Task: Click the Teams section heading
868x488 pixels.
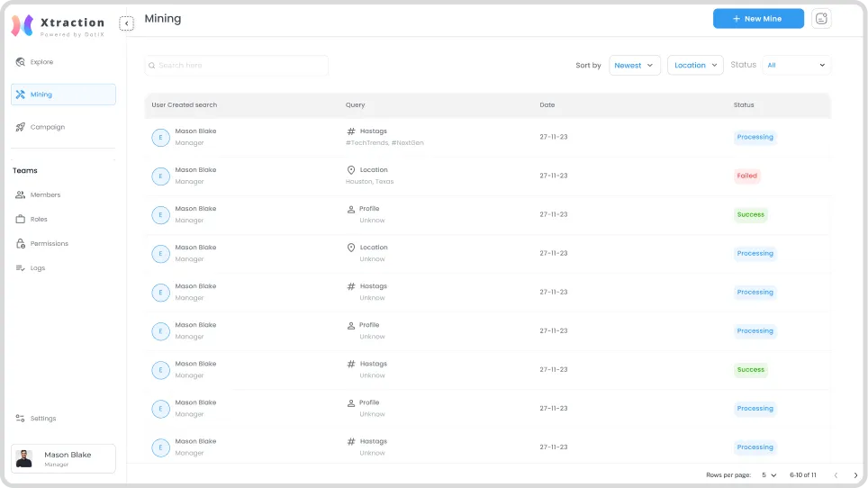Action: click(25, 170)
